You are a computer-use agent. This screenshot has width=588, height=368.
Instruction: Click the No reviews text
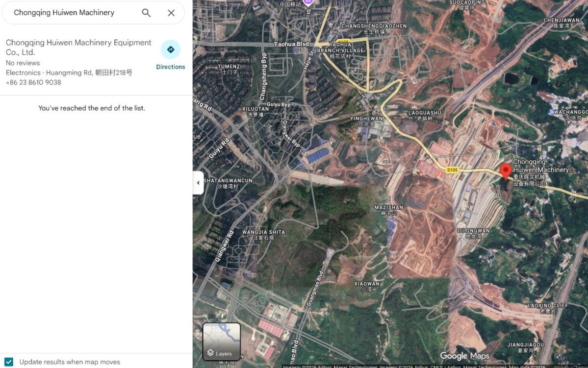point(23,63)
